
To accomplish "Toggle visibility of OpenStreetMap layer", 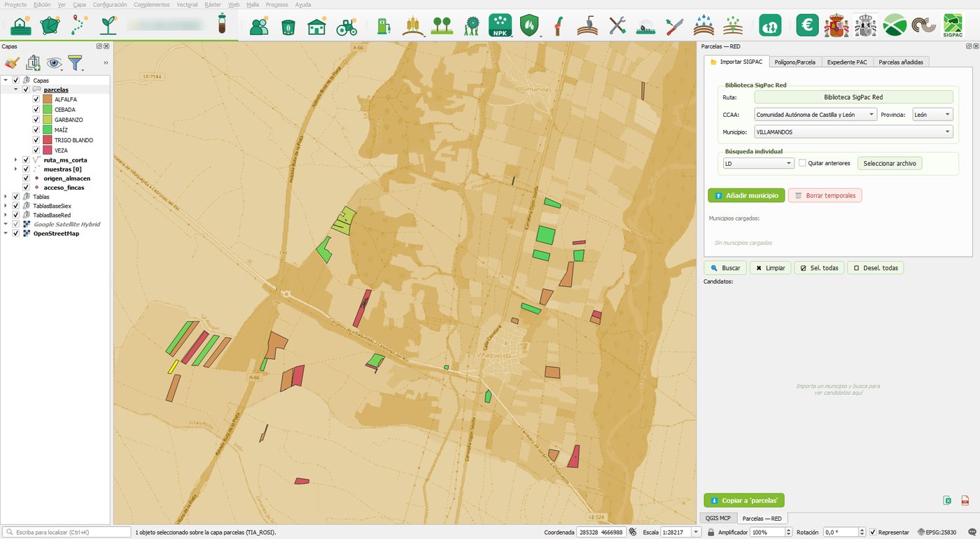I will [15, 234].
